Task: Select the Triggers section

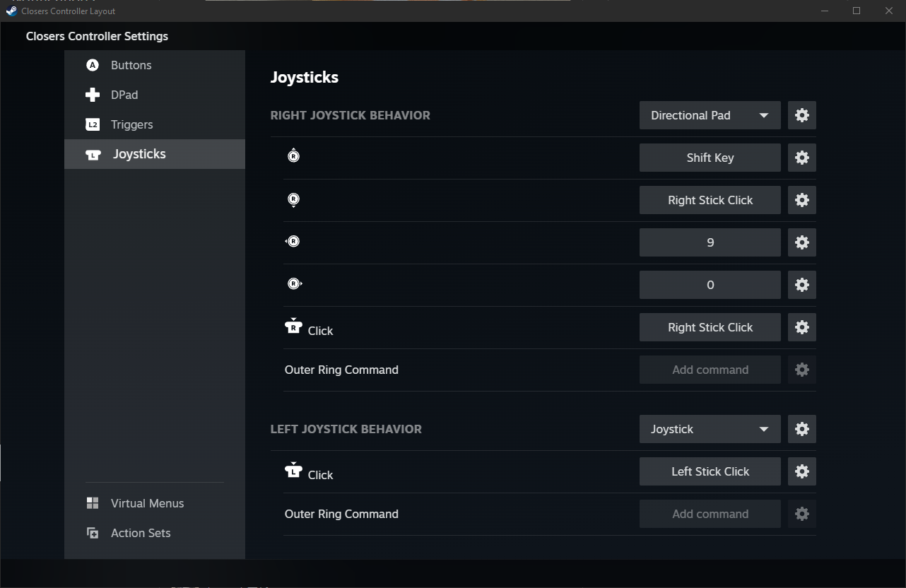Action: click(131, 124)
